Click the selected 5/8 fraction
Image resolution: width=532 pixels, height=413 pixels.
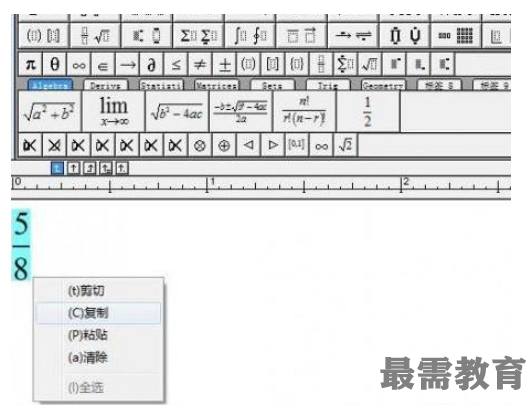point(21,245)
